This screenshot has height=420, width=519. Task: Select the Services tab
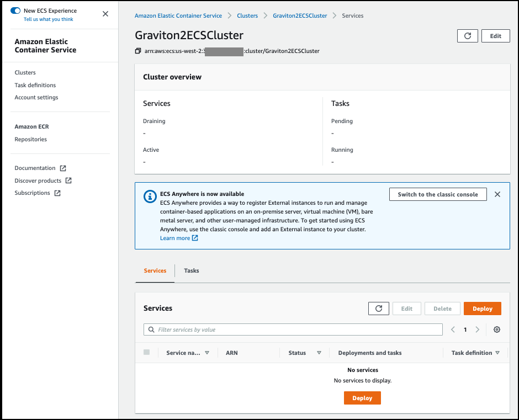[155, 271]
